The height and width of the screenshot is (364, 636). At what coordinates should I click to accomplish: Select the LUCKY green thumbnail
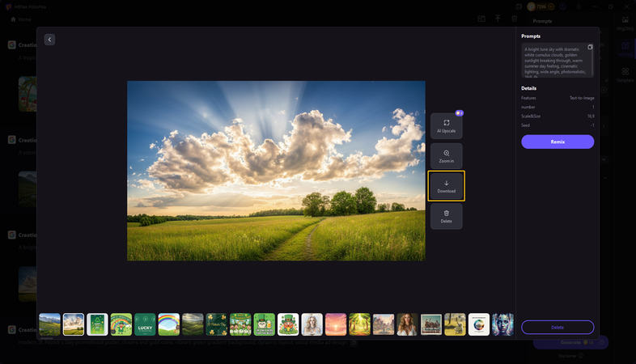(x=145, y=324)
